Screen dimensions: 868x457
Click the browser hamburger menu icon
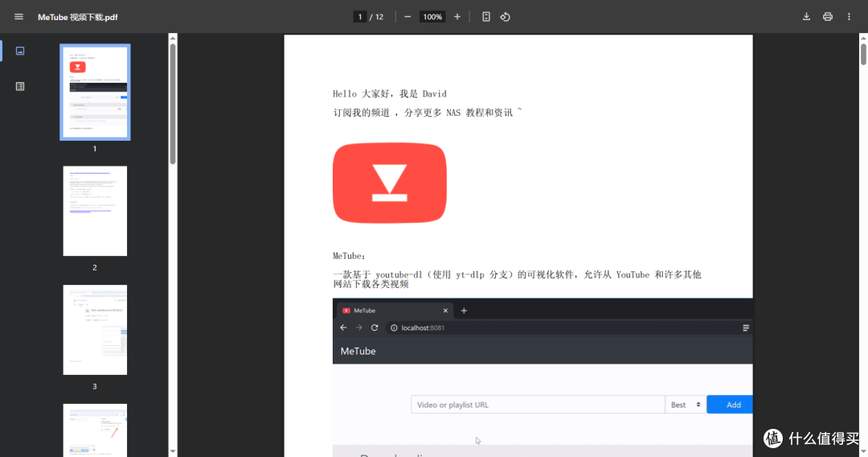pyautogui.click(x=746, y=328)
